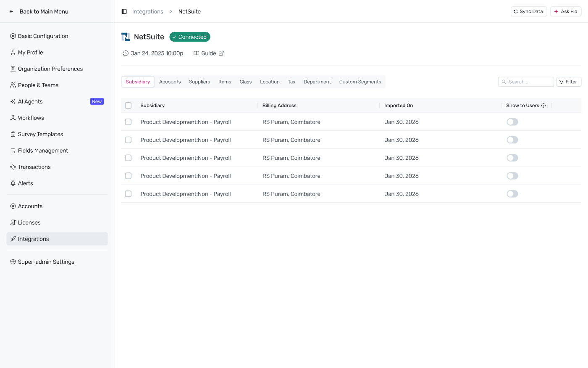Go to Integrations in the breadcrumb
Screen dimensions: 588x368
point(148,11)
